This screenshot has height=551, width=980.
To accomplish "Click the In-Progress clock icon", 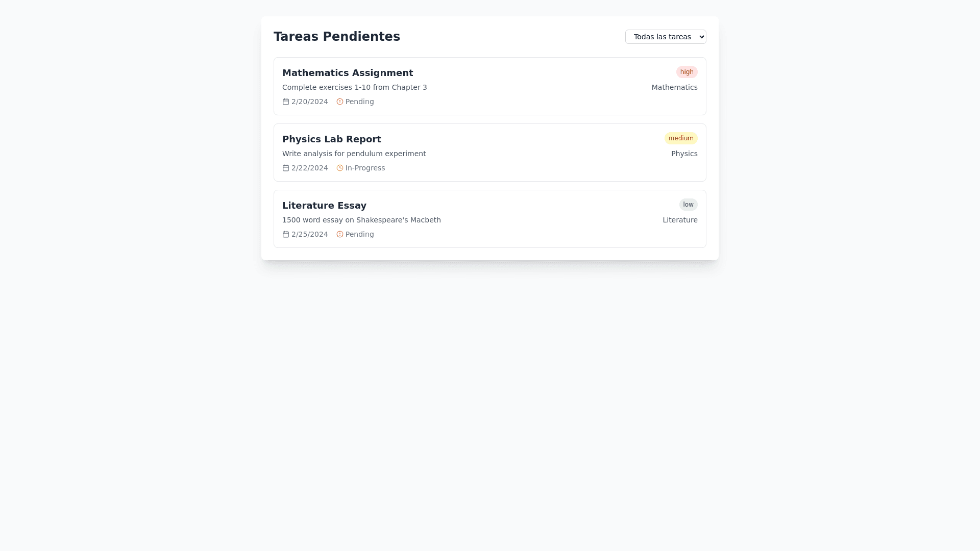I will tap(340, 168).
